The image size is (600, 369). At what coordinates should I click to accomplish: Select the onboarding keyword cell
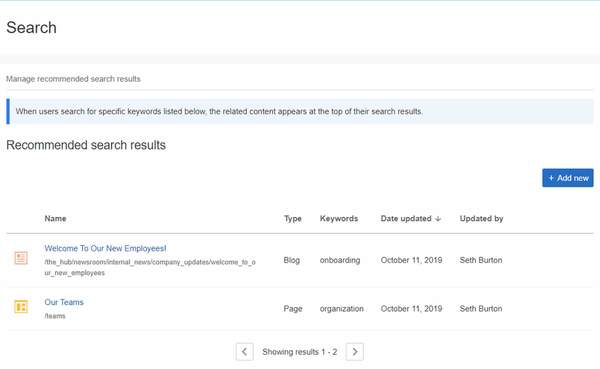pyautogui.click(x=340, y=260)
